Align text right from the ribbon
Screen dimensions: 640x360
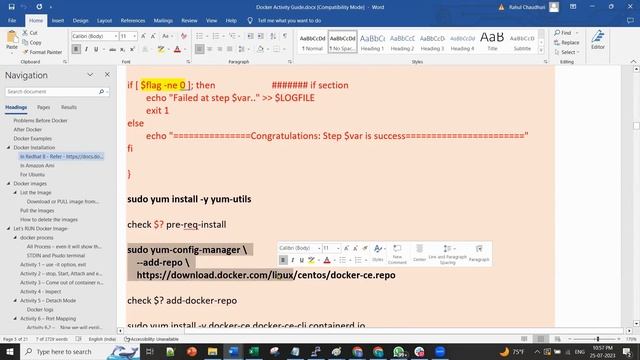click(220, 49)
